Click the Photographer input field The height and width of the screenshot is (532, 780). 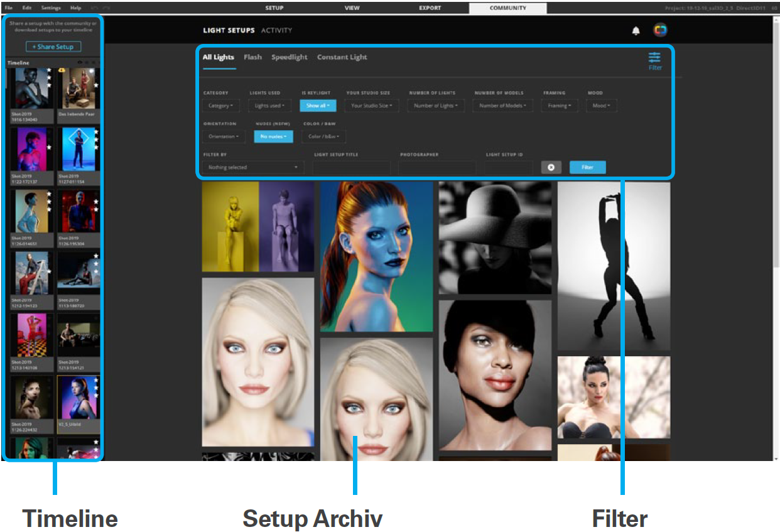(437, 168)
